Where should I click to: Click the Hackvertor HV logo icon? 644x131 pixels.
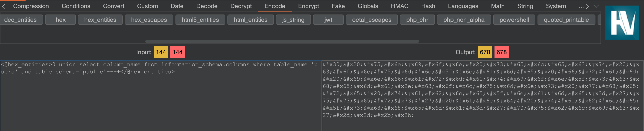tap(622, 23)
